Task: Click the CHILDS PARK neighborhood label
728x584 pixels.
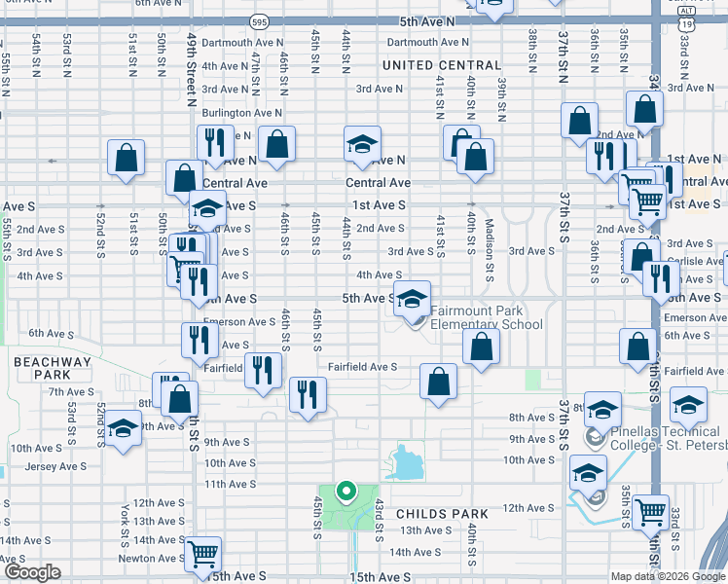Action: (x=442, y=514)
